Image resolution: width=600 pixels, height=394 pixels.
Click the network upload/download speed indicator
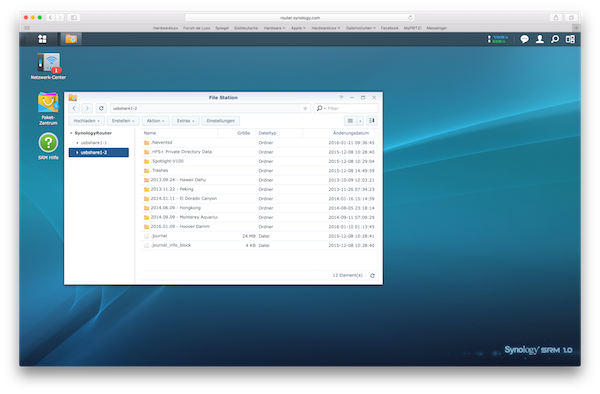497,39
